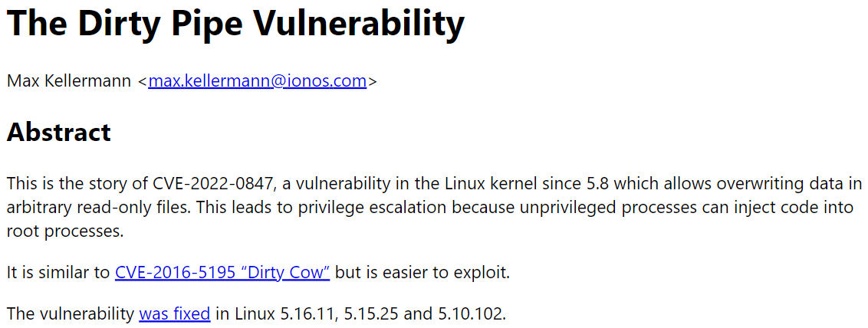Click the words "It is similar to"
This screenshot has width=868, height=328.
(58, 273)
